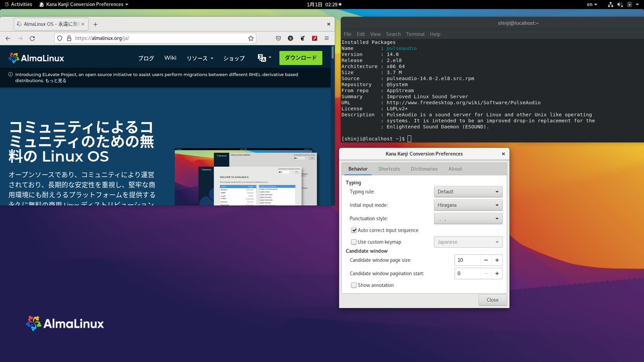Open Kana Kanji Conversion Preferences app menu in top bar
This screenshot has height=362, width=644.
[83, 4]
